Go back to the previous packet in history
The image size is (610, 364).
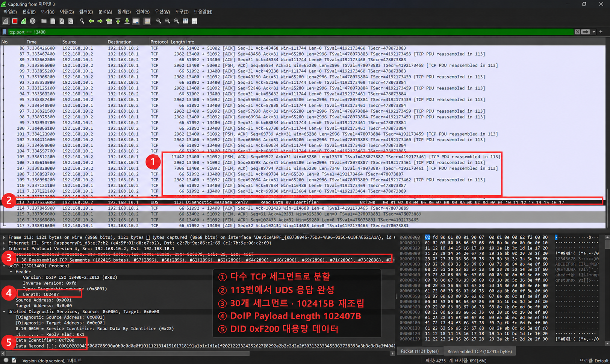[91, 21]
